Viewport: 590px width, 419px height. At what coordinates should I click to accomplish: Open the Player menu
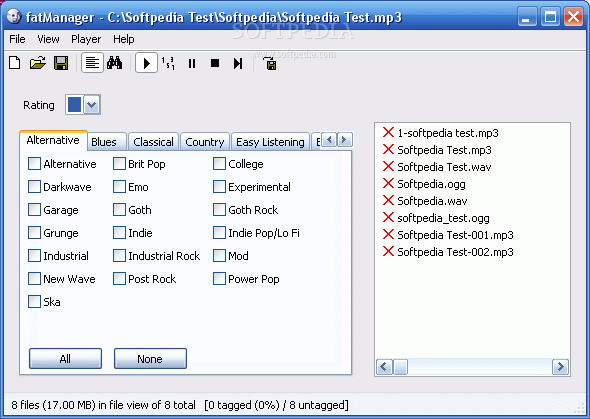pyautogui.click(x=86, y=39)
